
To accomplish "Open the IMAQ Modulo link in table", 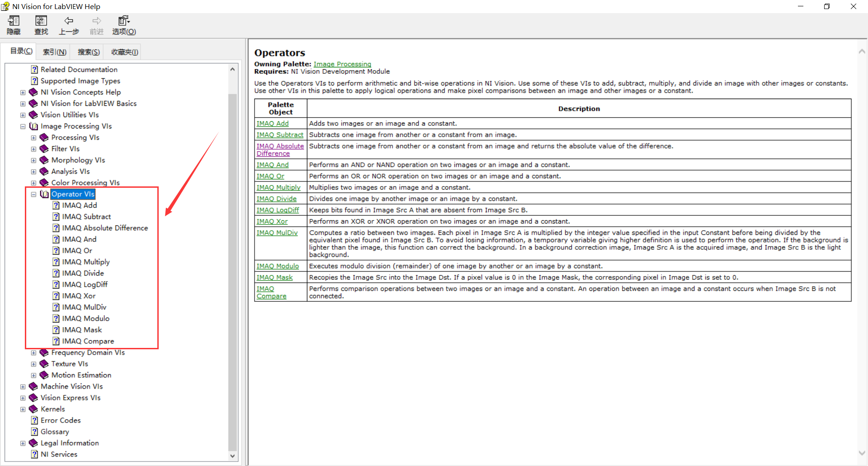I will pyautogui.click(x=278, y=266).
